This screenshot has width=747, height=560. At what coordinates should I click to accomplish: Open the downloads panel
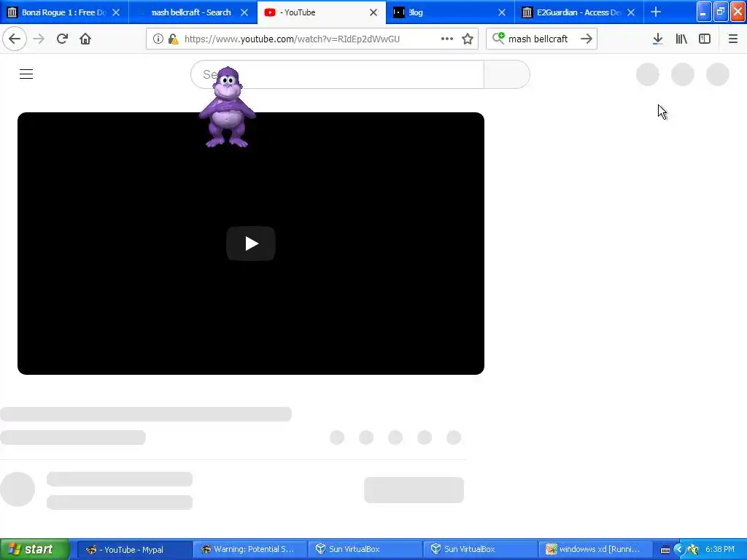tap(657, 39)
